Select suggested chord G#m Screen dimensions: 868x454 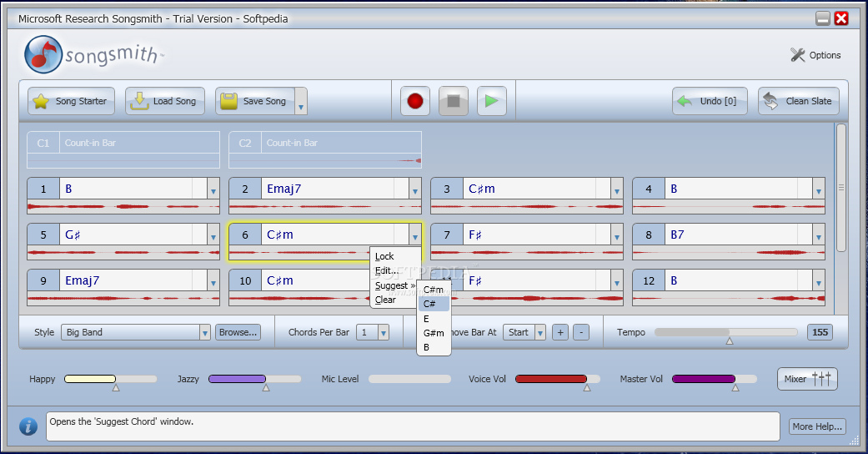click(x=434, y=333)
